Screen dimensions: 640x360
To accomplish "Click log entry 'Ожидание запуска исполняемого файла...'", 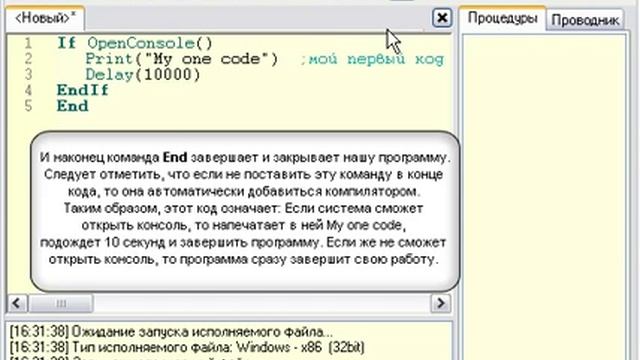I will [172, 331].
